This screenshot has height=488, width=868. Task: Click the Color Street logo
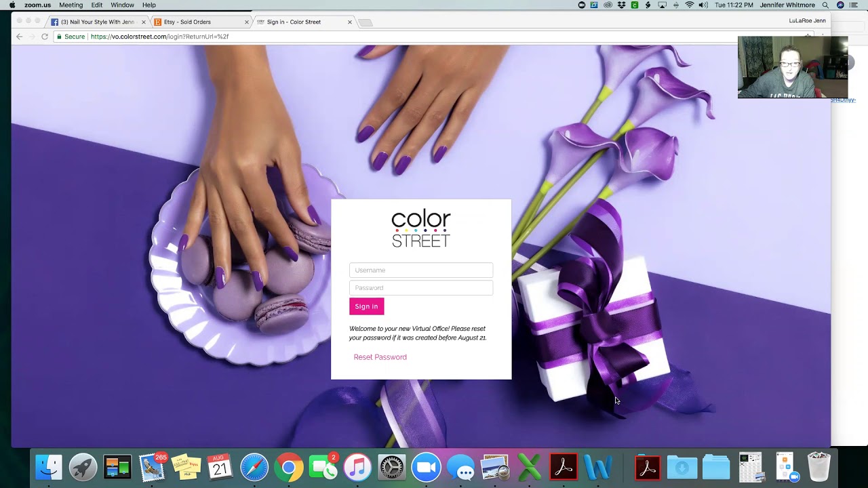[x=420, y=228]
